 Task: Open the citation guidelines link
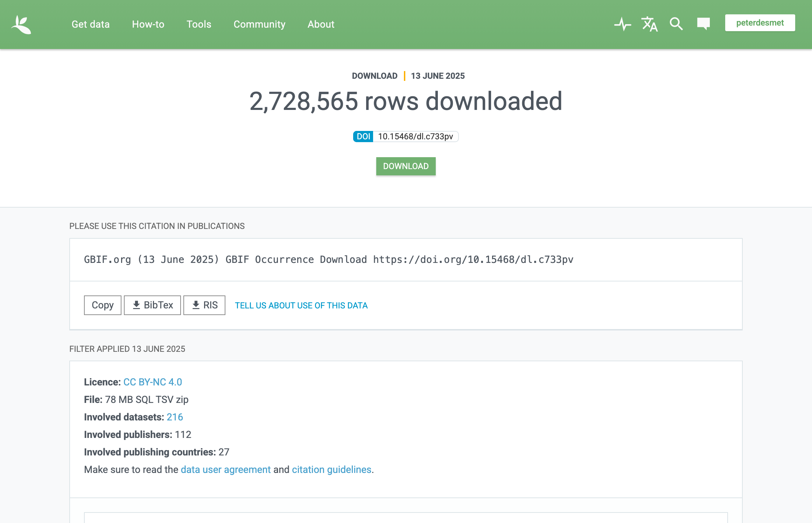(x=331, y=470)
